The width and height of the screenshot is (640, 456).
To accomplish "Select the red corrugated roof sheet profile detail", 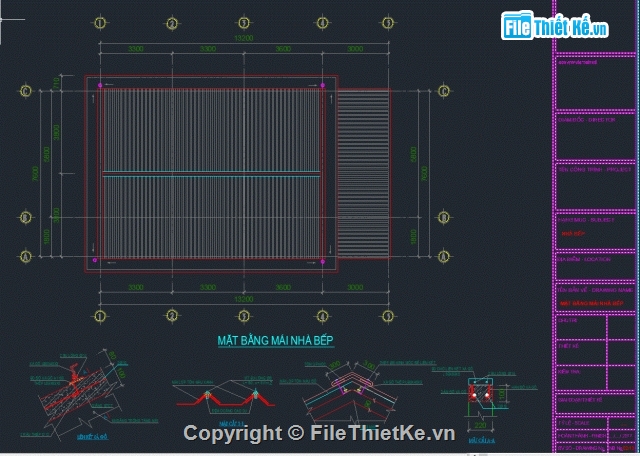I will coord(225,400).
